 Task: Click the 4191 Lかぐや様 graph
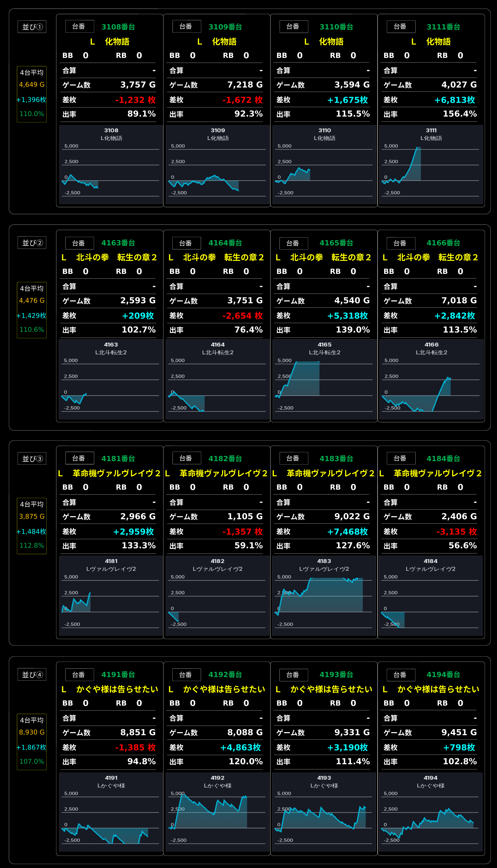111,812
